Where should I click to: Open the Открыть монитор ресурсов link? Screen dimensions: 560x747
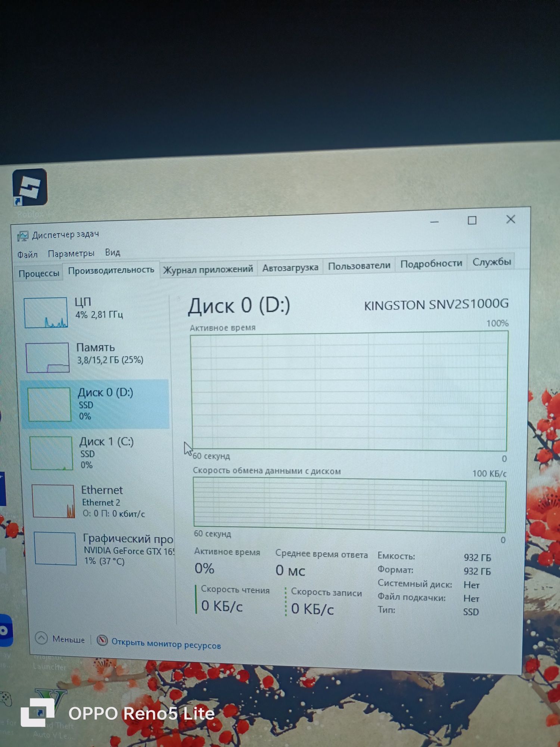coord(166,644)
